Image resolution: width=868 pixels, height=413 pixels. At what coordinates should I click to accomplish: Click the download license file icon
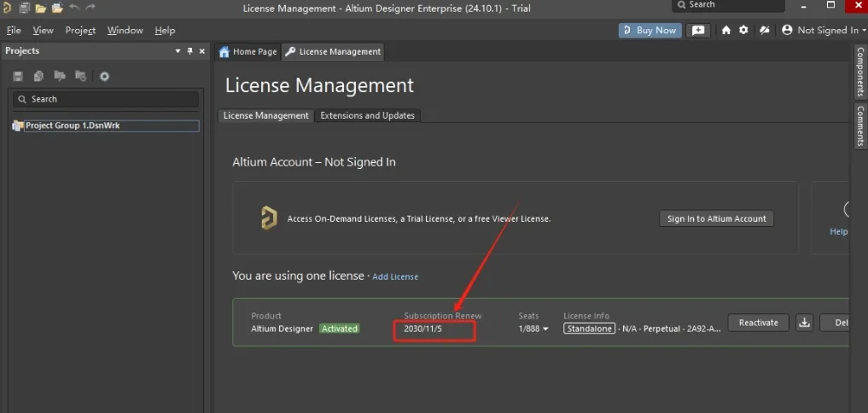[804, 323]
